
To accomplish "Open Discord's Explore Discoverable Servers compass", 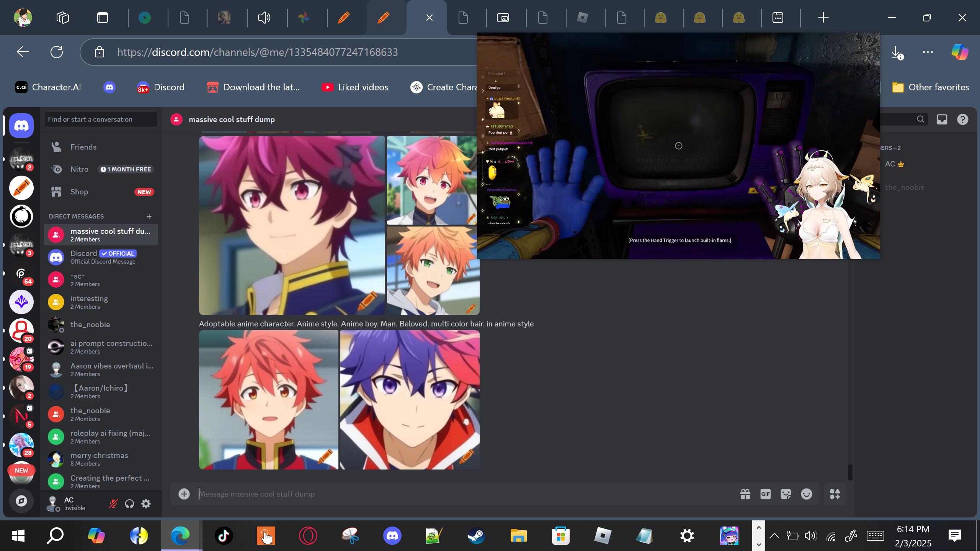I will (21, 501).
